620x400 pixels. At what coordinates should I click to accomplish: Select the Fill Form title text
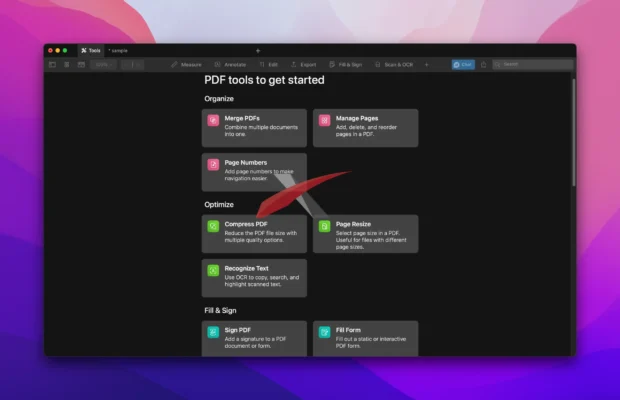tap(348, 330)
